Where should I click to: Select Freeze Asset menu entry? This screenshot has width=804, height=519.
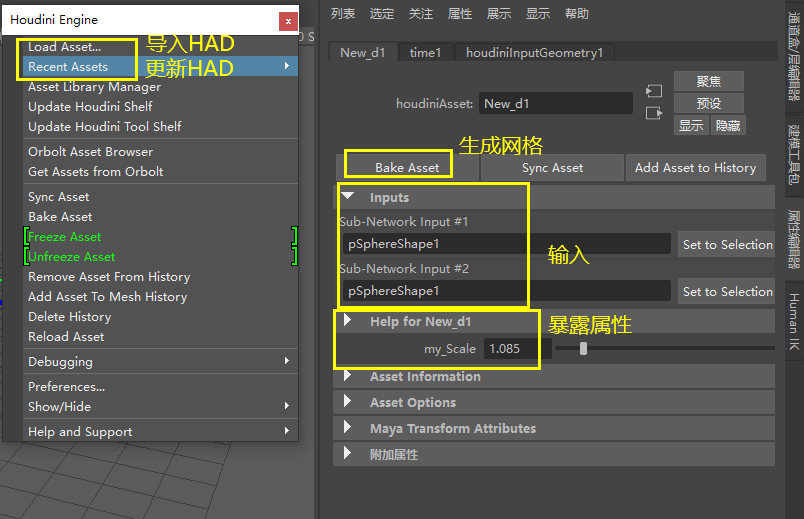point(160,237)
